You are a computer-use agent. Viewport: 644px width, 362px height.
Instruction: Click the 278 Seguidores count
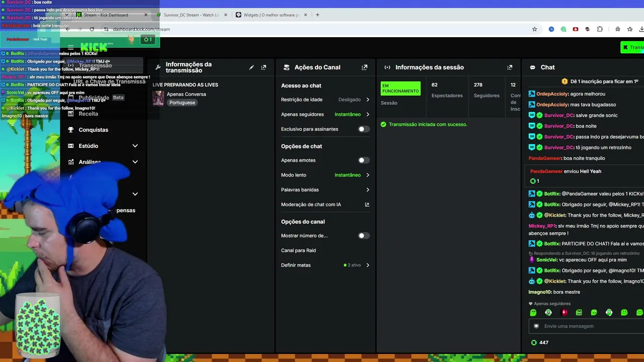coord(487,90)
